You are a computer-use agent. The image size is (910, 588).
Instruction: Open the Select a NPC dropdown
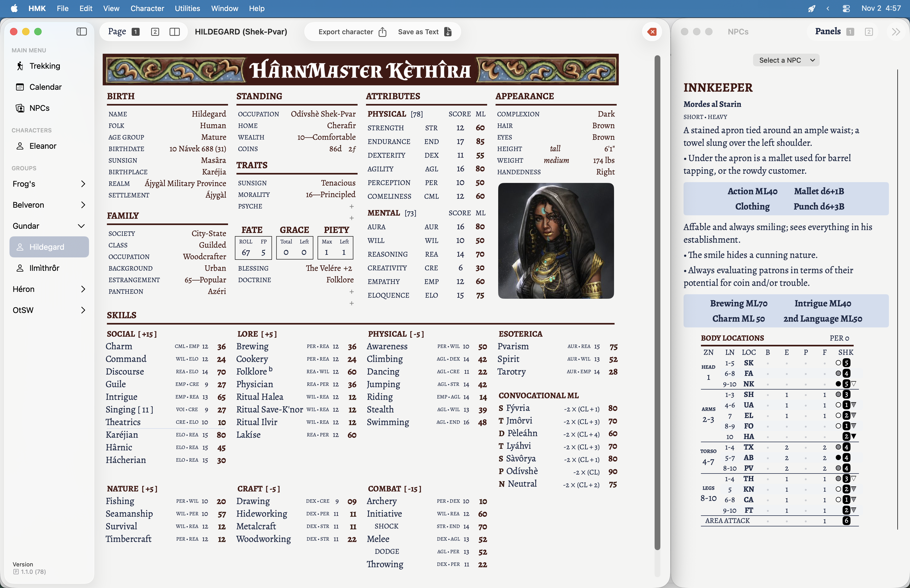coord(786,60)
